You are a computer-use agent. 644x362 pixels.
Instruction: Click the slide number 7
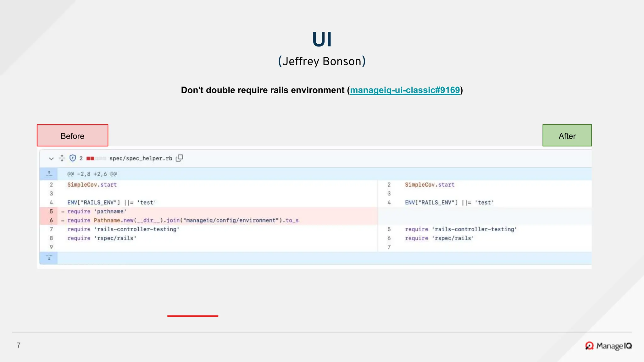[19, 345]
